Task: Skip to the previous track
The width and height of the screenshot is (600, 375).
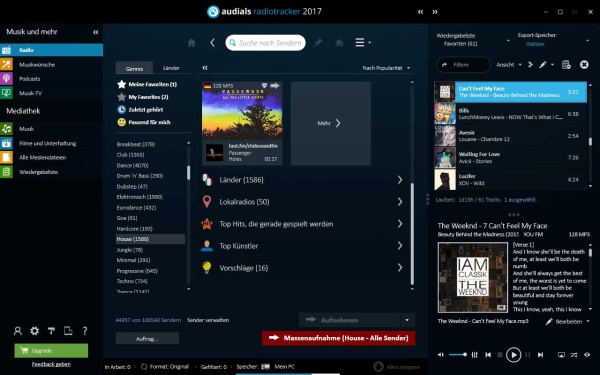Action: [x=488, y=355]
